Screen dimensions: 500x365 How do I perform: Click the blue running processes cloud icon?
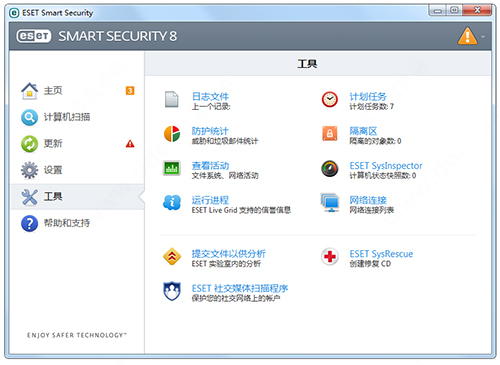pos(172,203)
